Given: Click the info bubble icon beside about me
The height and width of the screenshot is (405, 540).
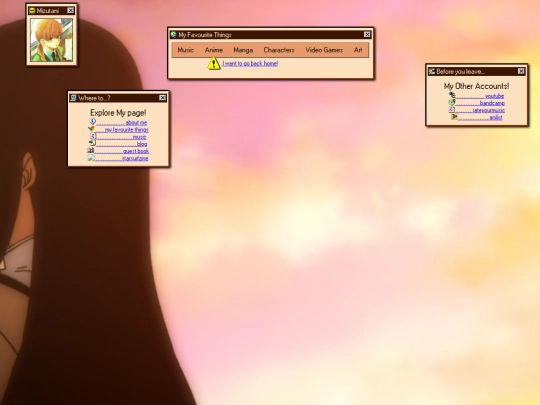Looking at the screenshot, I should (92, 121).
